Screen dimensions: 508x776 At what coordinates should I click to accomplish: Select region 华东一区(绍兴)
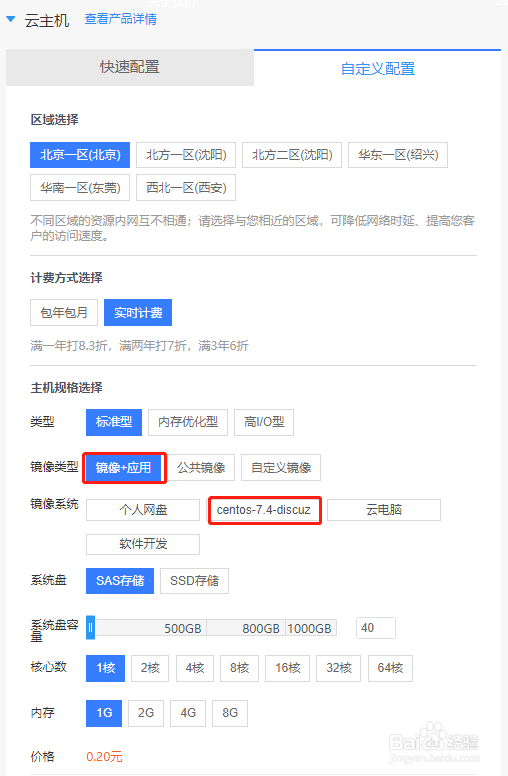click(x=398, y=155)
